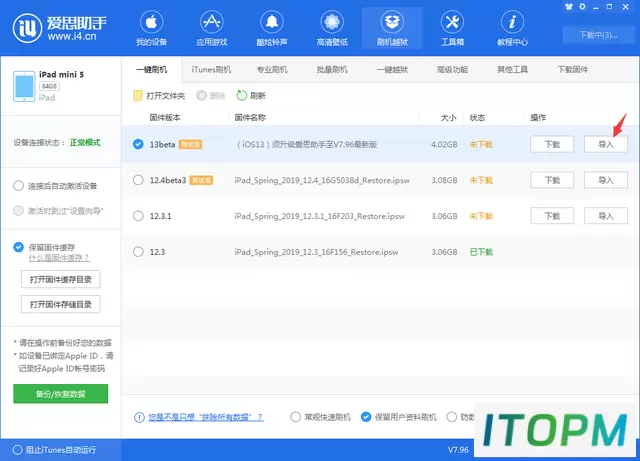
Task: Open the 教程中心 tutorial center
Action: (512, 28)
